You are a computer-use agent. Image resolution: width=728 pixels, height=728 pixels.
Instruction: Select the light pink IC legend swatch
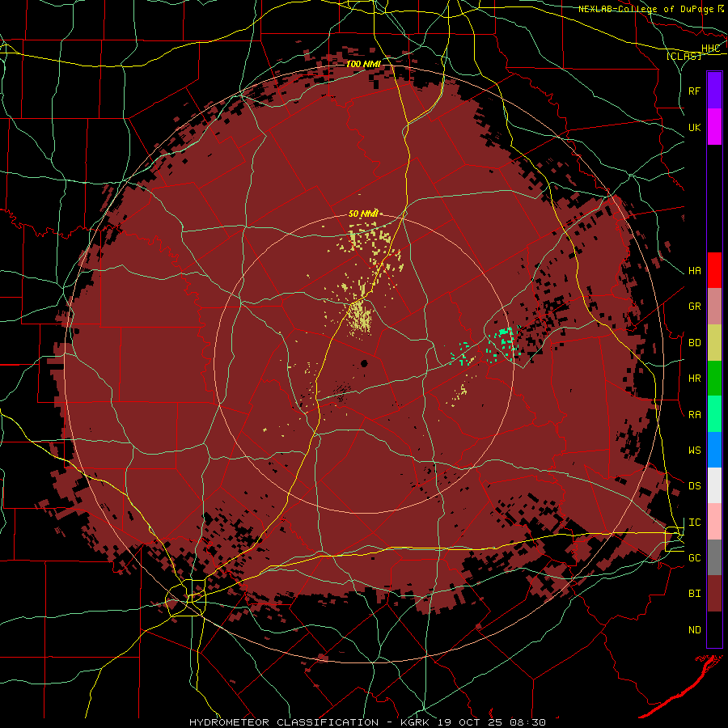click(714, 522)
